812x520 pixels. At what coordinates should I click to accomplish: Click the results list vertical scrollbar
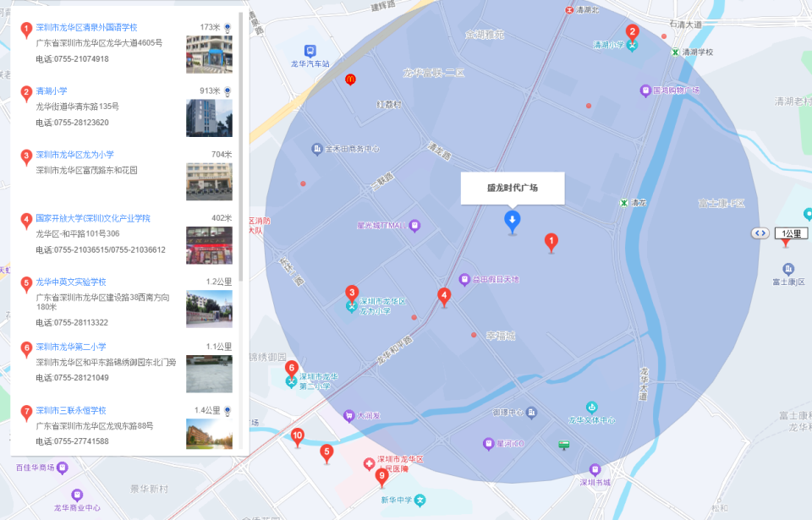click(x=241, y=147)
